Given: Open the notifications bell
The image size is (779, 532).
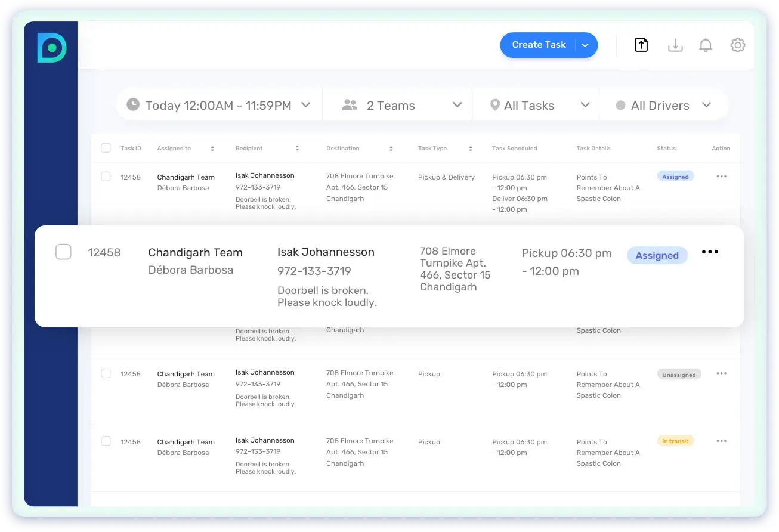Looking at the screenshot, I should 706,45.
